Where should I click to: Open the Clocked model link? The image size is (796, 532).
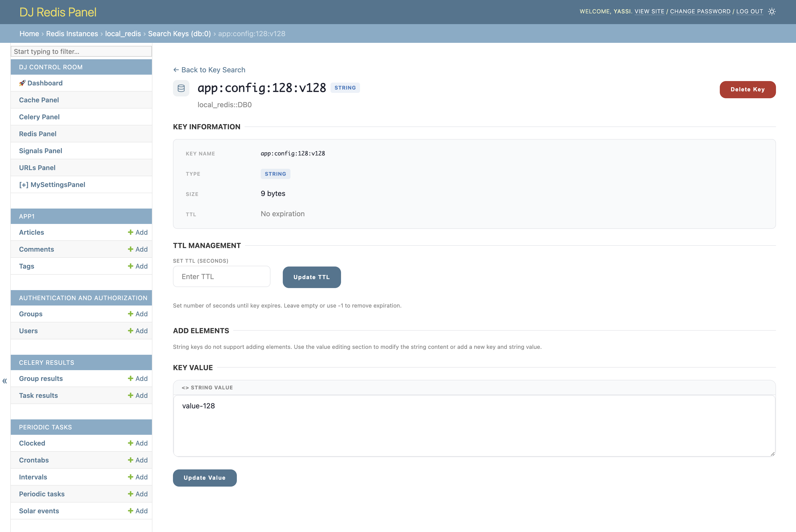click(x=32, y=443)
